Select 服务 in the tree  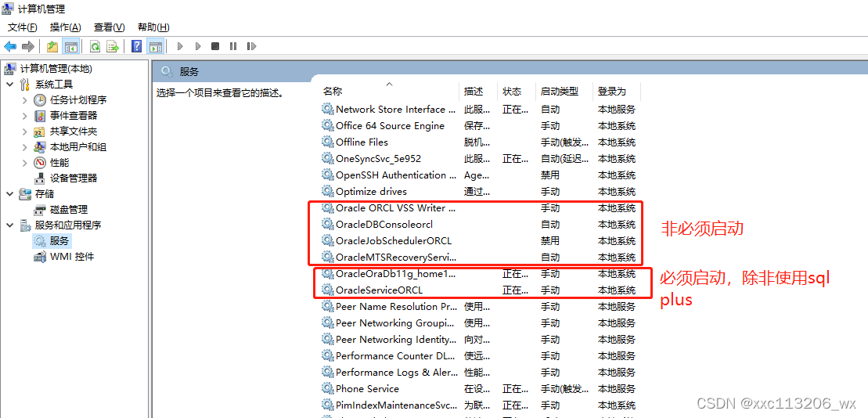pos(59,241)
